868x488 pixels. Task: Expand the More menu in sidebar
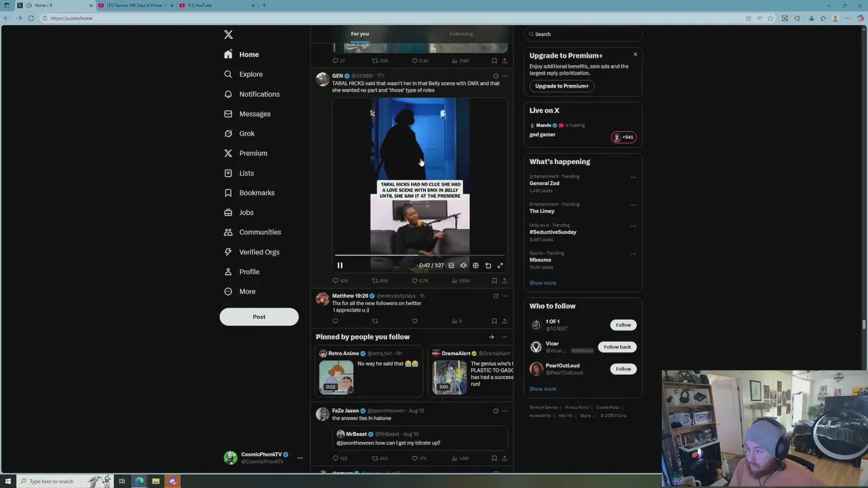pos(239,291)
